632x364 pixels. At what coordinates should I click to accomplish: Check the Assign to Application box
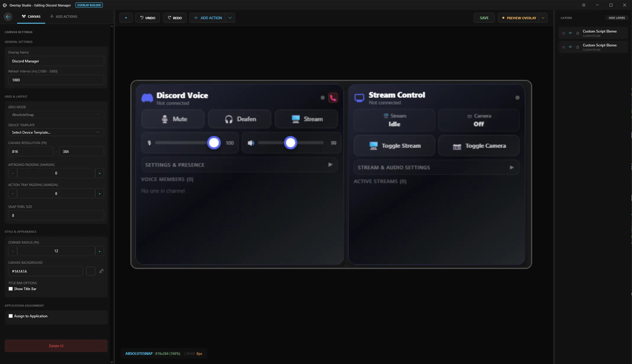tap(11, 316)
